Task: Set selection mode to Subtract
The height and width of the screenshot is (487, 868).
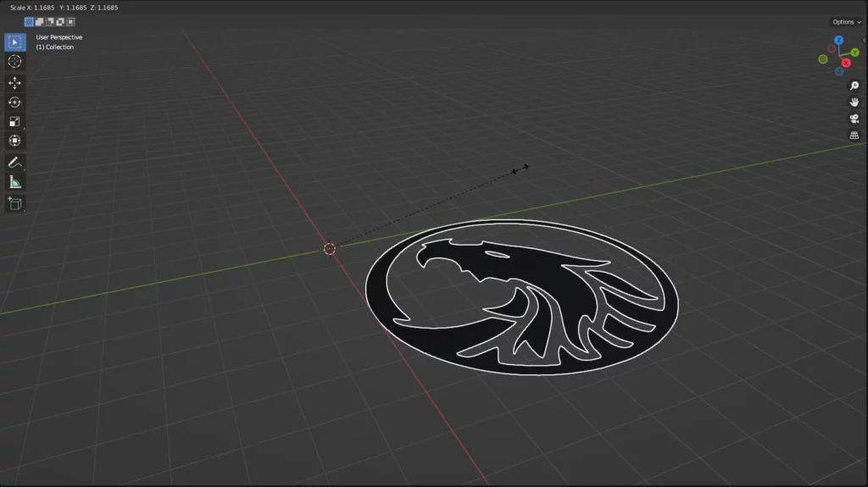Action: pyautogui.click(x=50, y=21)
